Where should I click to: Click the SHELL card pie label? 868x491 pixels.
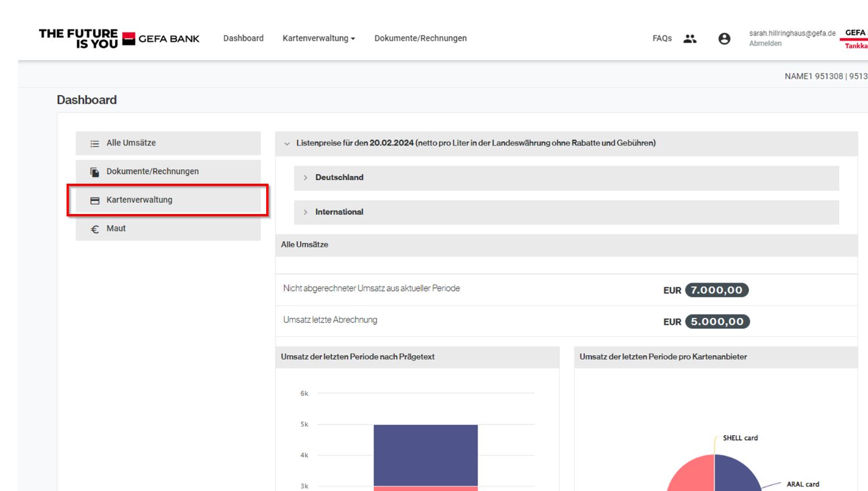[x=740, y=438]
